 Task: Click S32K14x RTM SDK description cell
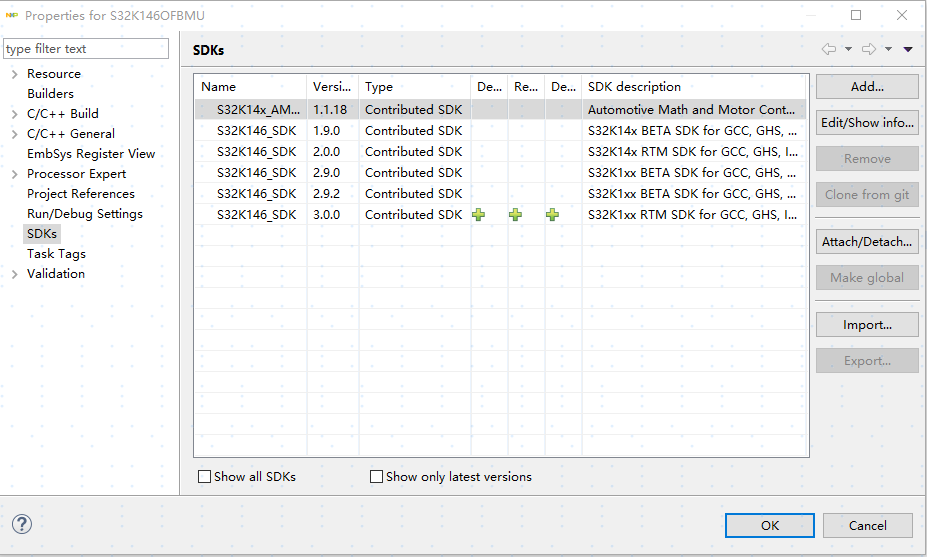[692, 152]
